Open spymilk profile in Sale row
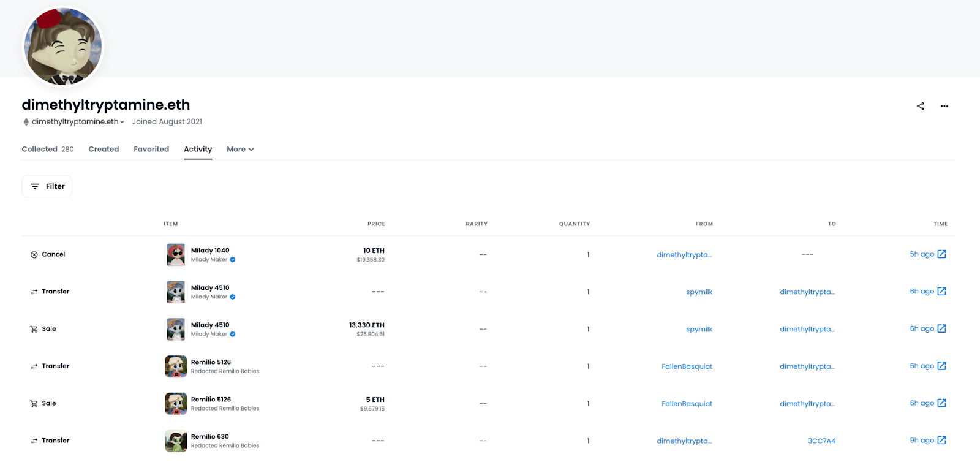980x462 pixels. [699, 330]
